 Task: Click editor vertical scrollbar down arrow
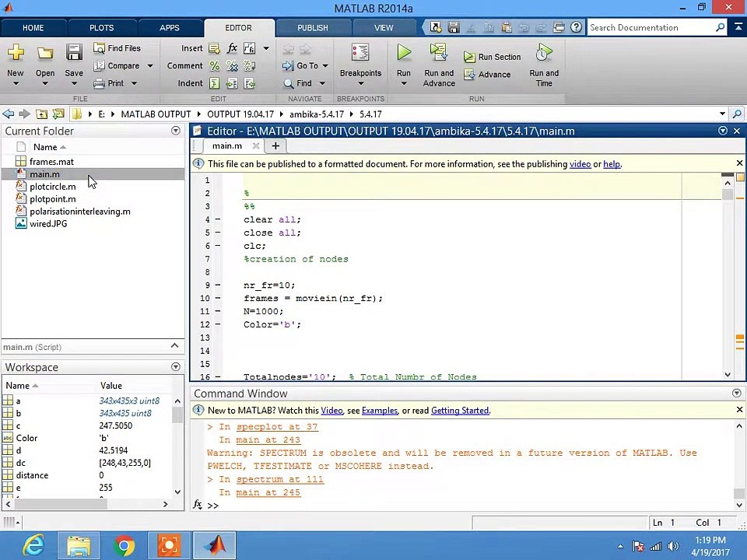tap(728, 375)
